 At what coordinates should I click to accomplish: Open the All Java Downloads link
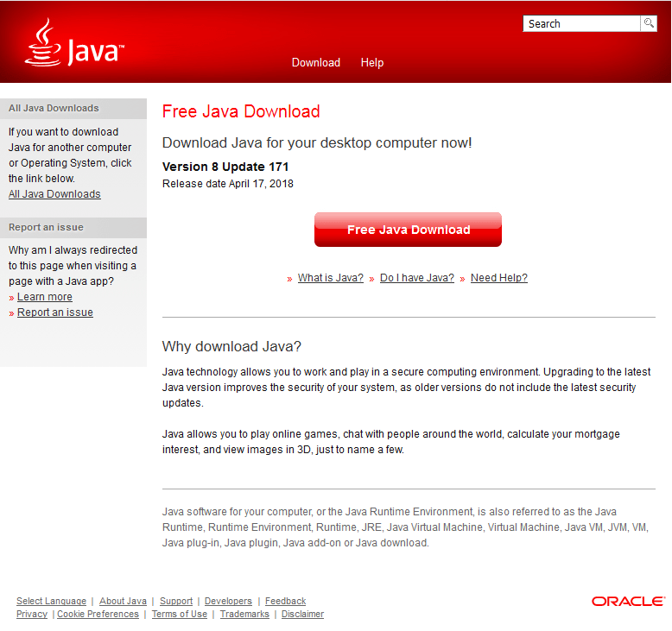(x=54, y=194)
